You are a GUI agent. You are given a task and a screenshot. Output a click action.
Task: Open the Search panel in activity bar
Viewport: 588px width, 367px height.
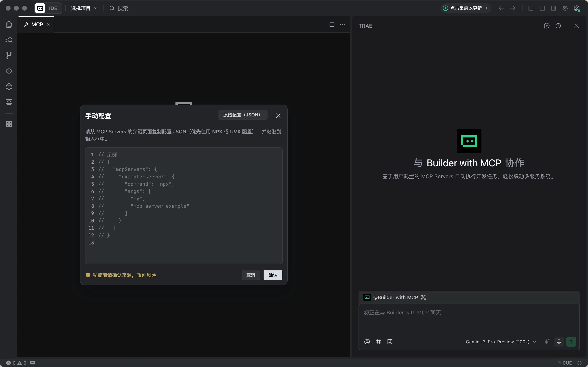(9, 40)
